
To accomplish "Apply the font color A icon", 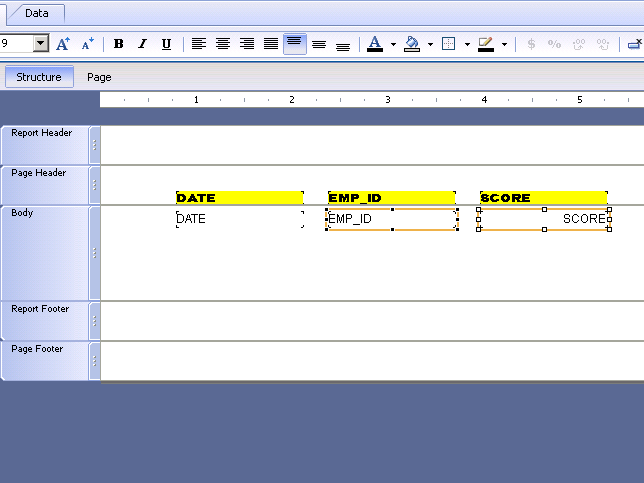I will [x=375, y=44].
